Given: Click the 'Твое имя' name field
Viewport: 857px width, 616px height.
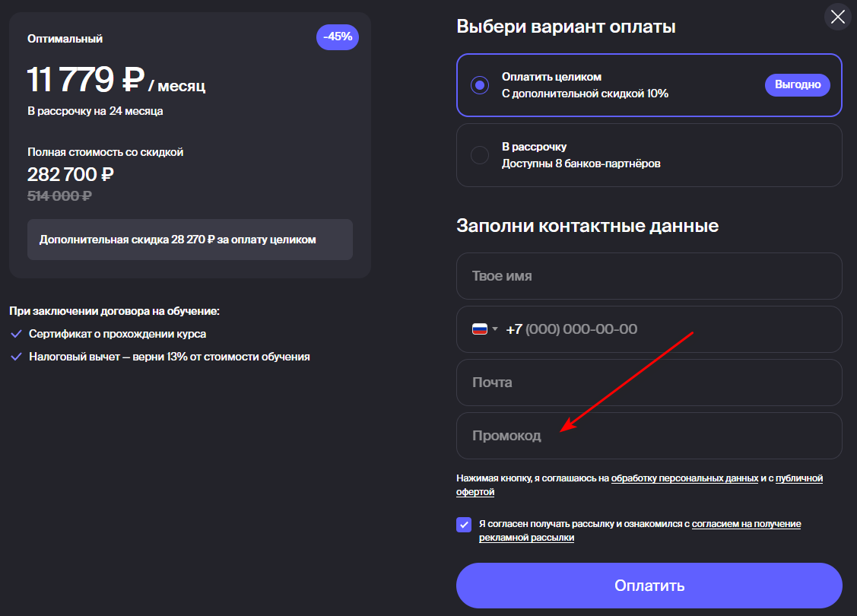Looking at the screenshot, I should [649, 276].
